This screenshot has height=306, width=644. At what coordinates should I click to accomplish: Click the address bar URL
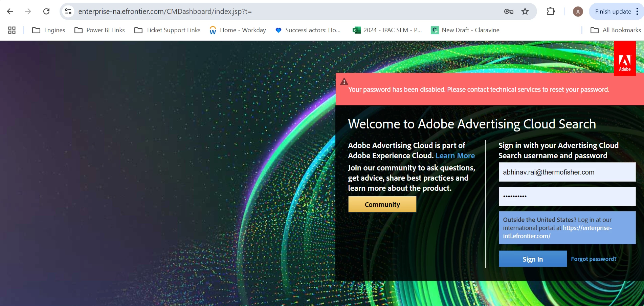pyautogui.click(x=165, y=12)
